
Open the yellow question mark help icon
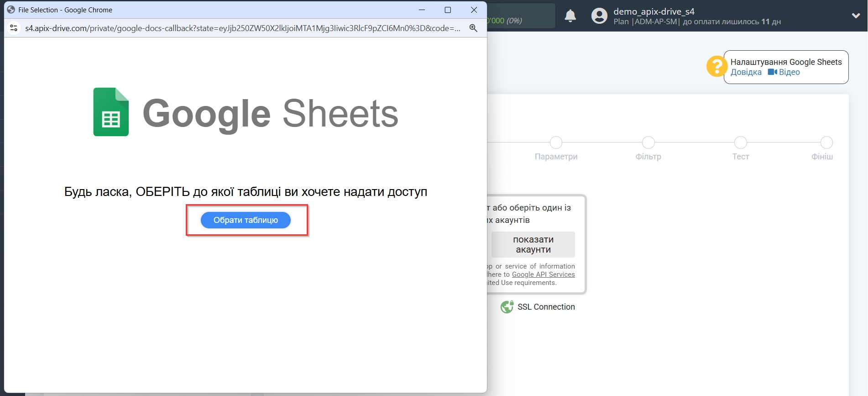pyautogui.click(x=716, y=67)
